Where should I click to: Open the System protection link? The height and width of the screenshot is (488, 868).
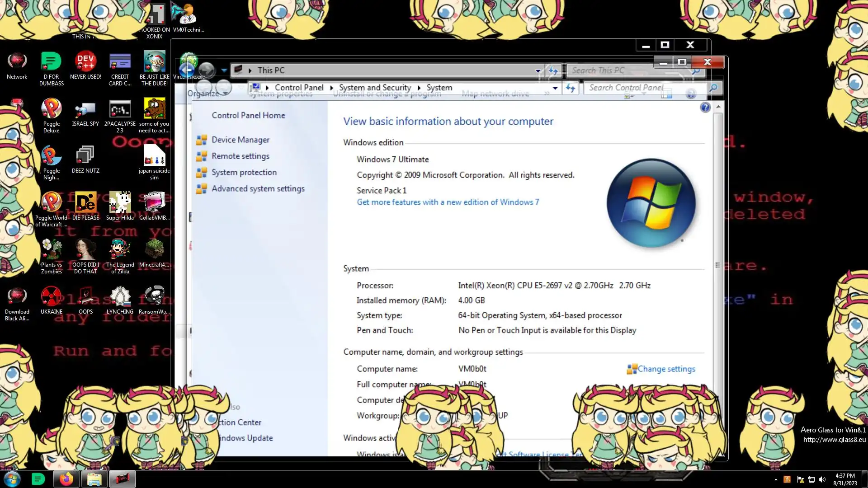[244, 173]
